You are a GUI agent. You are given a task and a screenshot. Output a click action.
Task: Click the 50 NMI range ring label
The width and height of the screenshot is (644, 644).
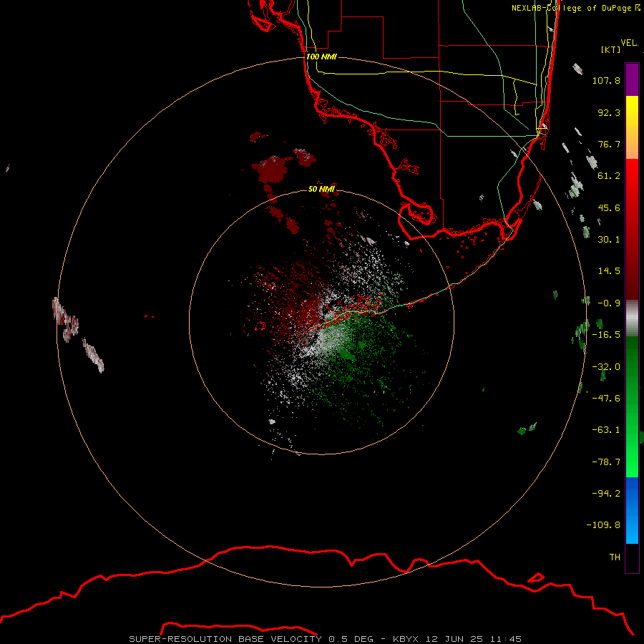point(321,189)
